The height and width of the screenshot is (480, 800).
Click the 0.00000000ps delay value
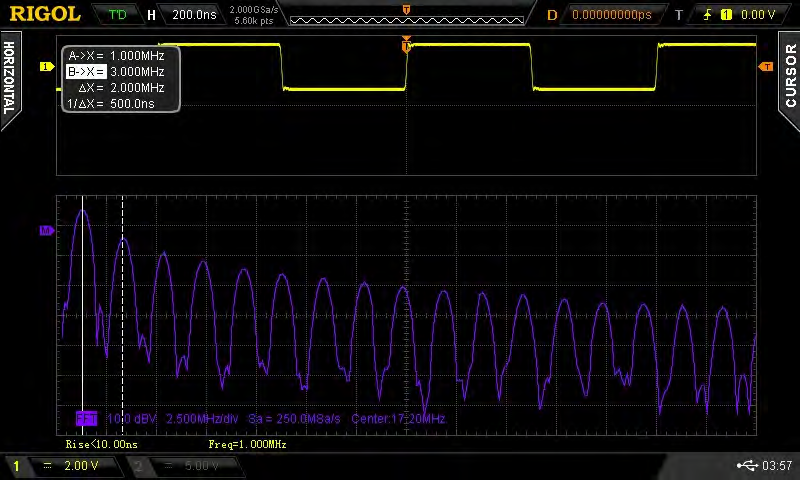[x=612, y=15]
